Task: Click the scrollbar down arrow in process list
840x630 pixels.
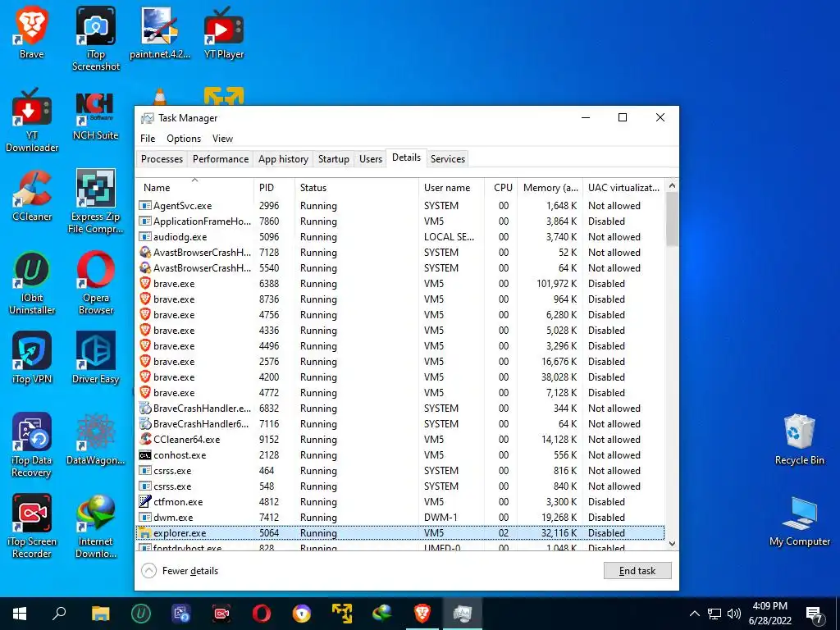Action: pos(673,544)
